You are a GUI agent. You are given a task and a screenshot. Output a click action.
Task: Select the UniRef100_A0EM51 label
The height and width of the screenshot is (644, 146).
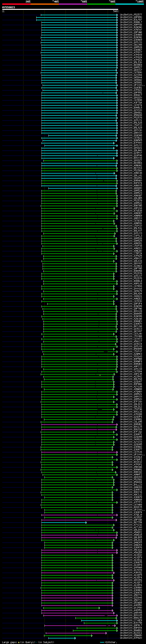pyautogui.click(x=131, y=610)
